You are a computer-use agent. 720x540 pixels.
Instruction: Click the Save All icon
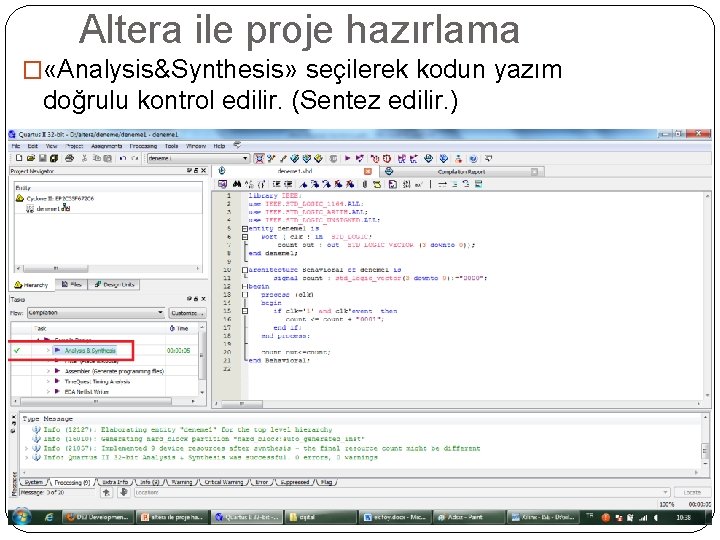(54, 158)
